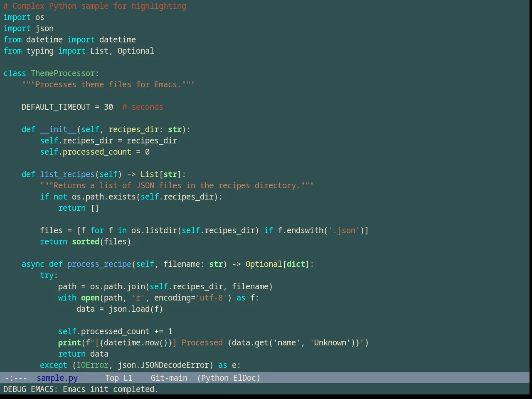Click the word 'Optional' in typing import
This screenshot has height=399, width=532.
pyautogui.click(x=135, y=51)
